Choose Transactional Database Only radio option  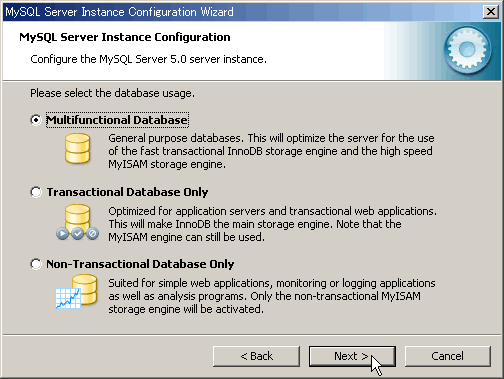click(36, 192)
